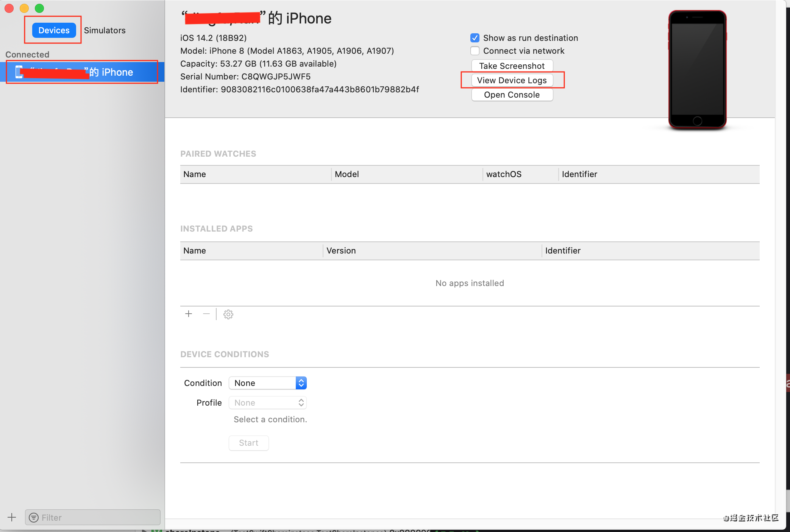The width and height of the screenshot is (790, 532).
Task: Click the green zoom window button
Action: tap(39, 8)
